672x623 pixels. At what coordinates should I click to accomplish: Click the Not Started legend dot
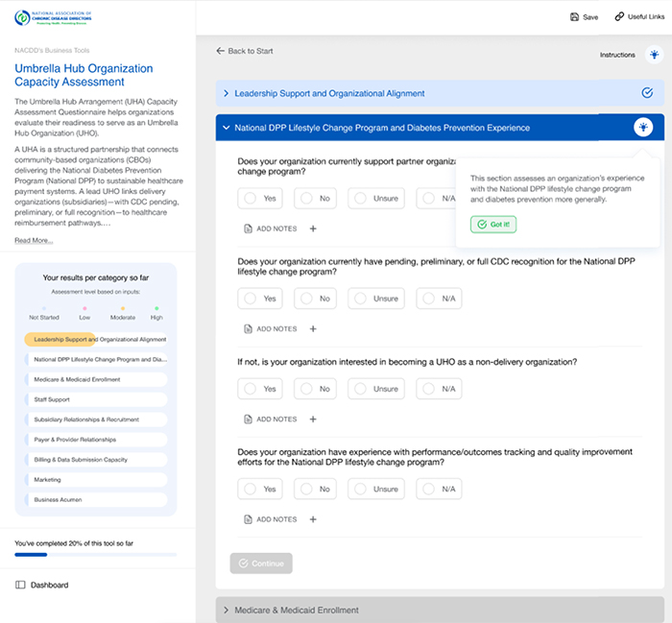(44, 308)
